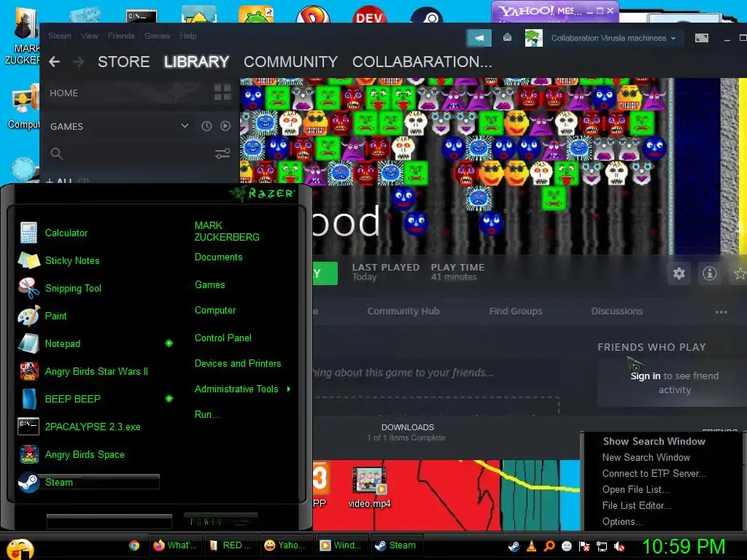Open Discussions link

617,311
